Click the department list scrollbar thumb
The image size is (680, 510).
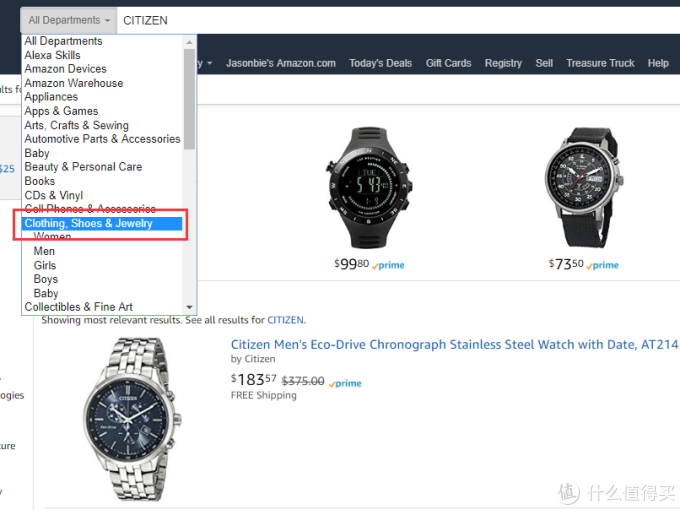[x=189, y=99]
